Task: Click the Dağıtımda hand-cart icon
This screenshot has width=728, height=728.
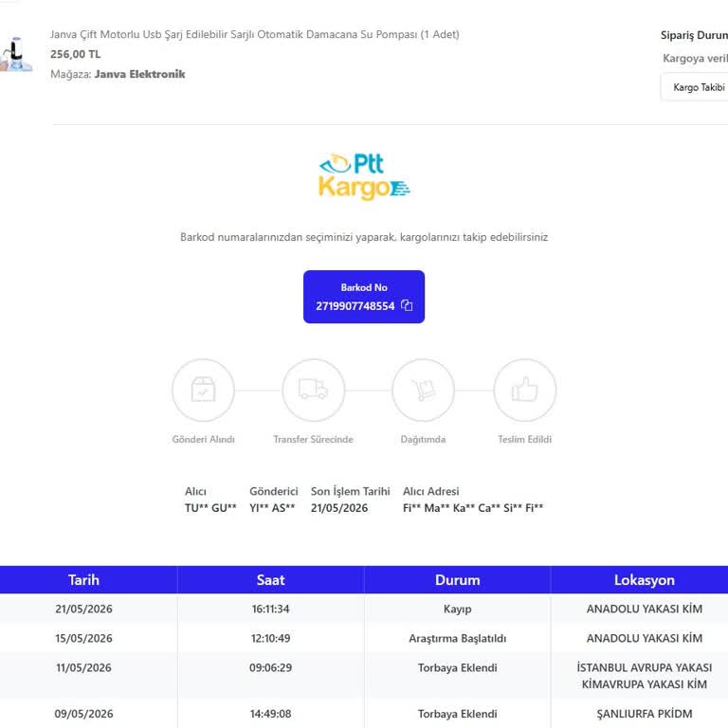Action: (424, 390)
